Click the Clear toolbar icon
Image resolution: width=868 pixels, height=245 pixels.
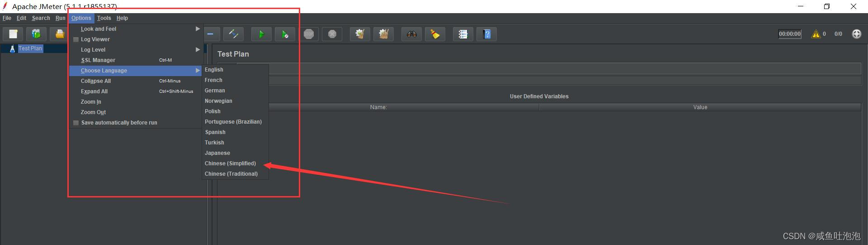360,34
